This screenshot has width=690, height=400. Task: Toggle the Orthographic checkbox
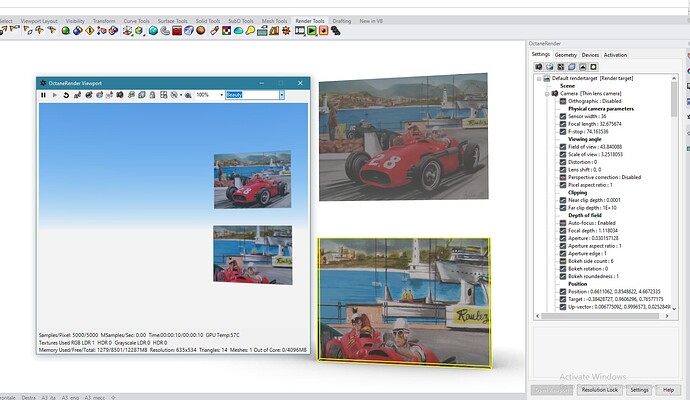click(563, 101)
